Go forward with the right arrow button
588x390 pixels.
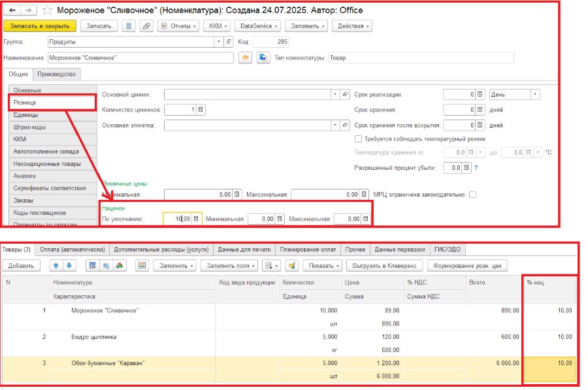(x=28, y=10)
